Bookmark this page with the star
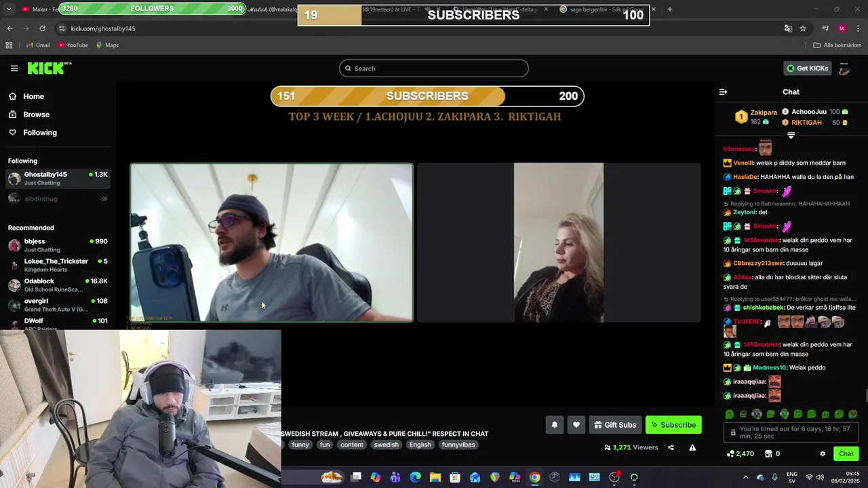The height and width of the screenshot is (488, 868). [803, 28]
